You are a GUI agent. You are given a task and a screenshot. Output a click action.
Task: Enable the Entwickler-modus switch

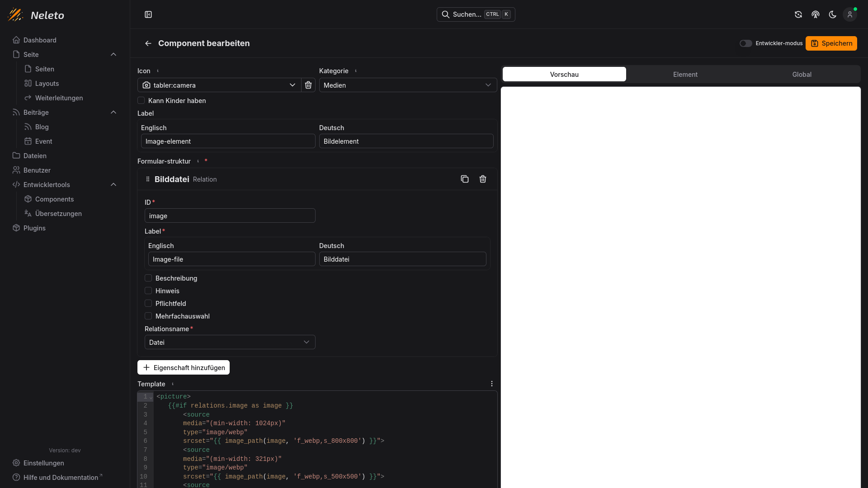coord(745,43)
